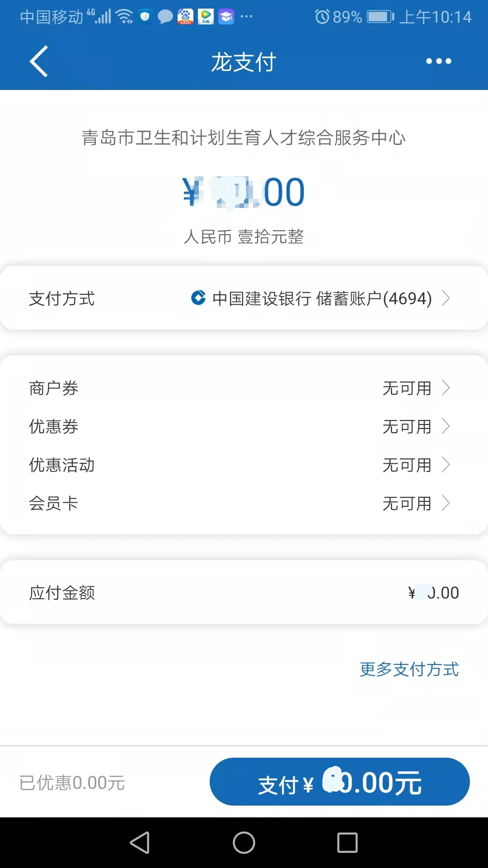Viewport: 488px width, 868px height.
Task: Tap the 应付金额 amount row
Action: (x=244, y=593)
